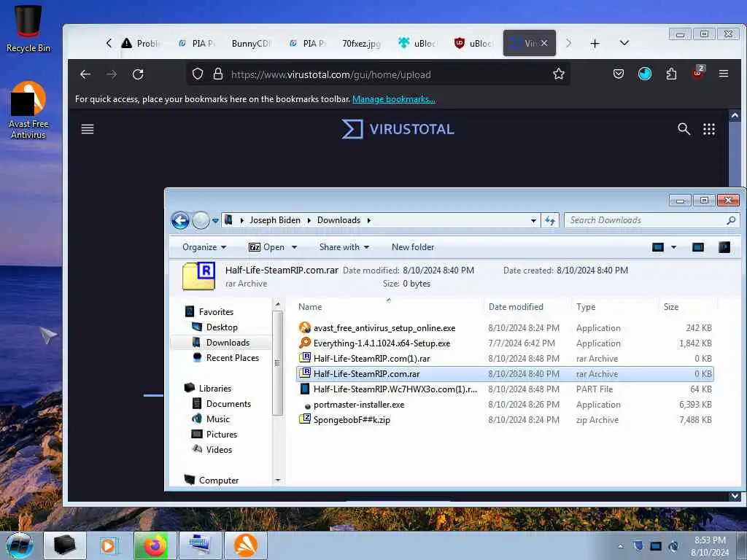Viewport: 747px width, 560px height.
Task: Switch to the first PIA tab
Action: 196,43
